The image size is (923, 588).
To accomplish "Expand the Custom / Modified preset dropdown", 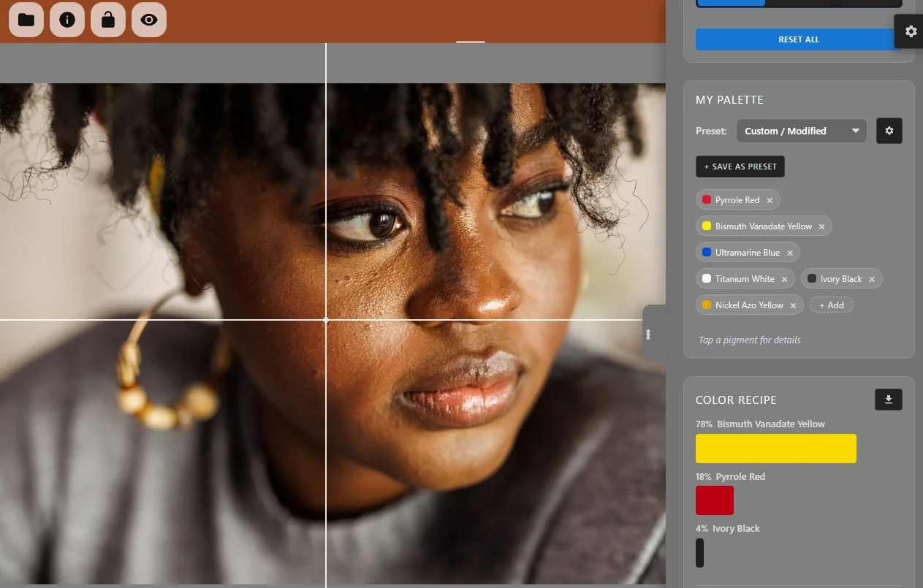I will coord(801,131).
